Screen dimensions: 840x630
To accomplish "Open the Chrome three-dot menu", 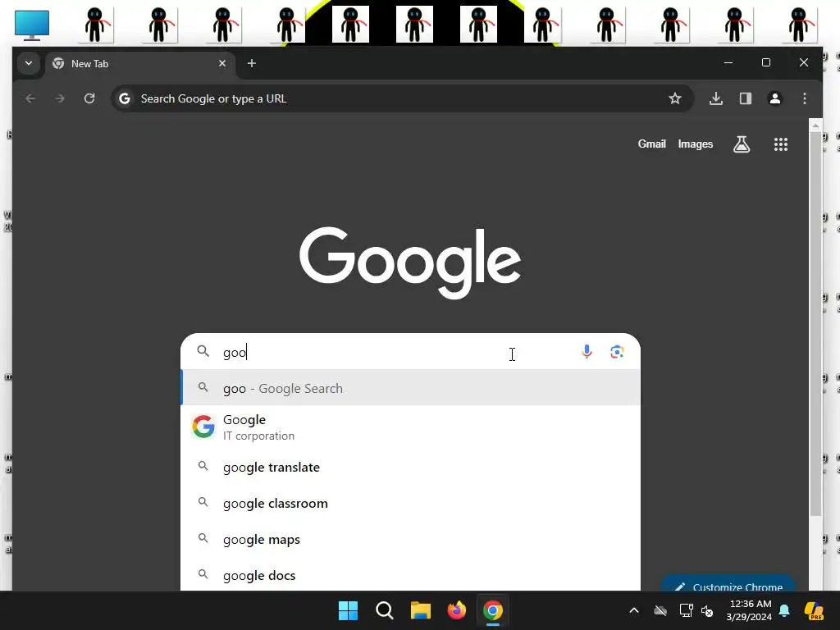I will pos(804,98).
